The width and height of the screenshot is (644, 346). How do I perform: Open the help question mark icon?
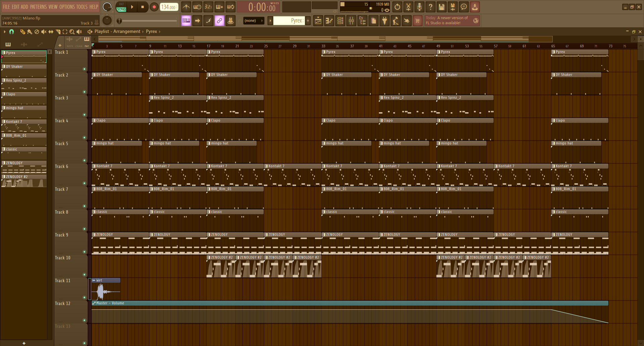tap(431, 7)
